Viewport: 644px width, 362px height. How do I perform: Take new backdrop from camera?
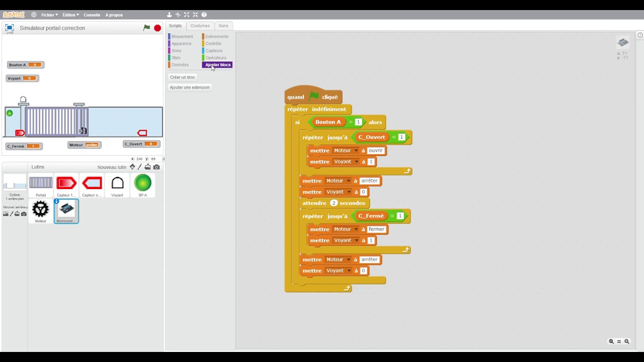pos(24,214)
